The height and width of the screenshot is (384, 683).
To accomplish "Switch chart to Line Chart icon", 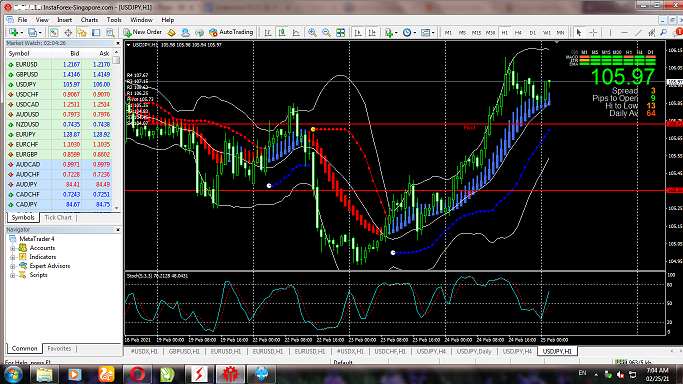I will (296, 33).
